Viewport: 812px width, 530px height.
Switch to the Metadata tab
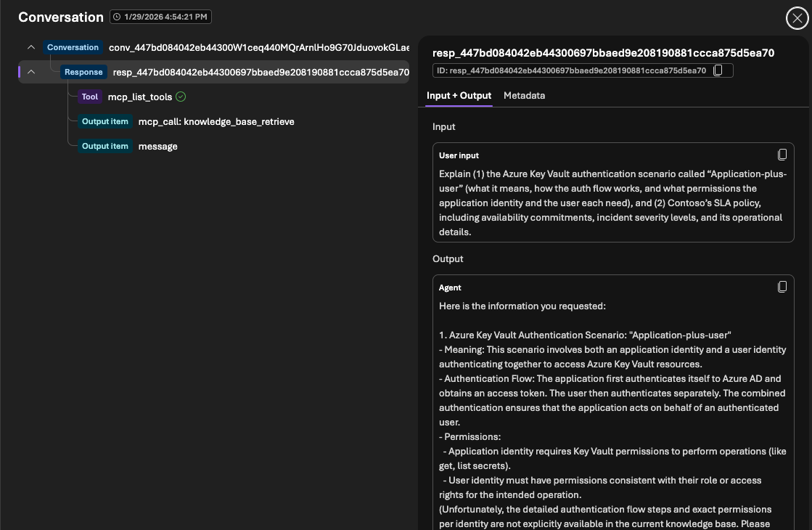click(x=524, y=95)
